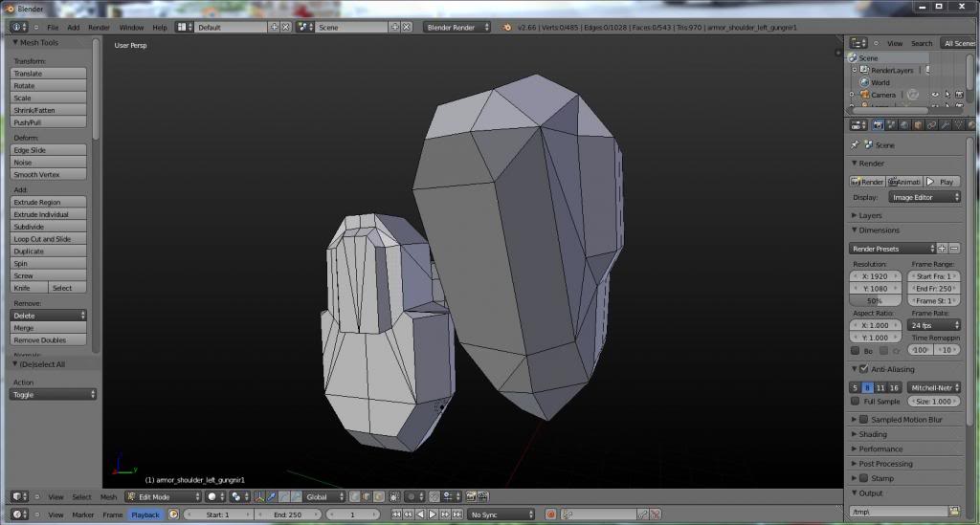
Task: Open the Display Image Editor dropdown
Action: (924, 197)
